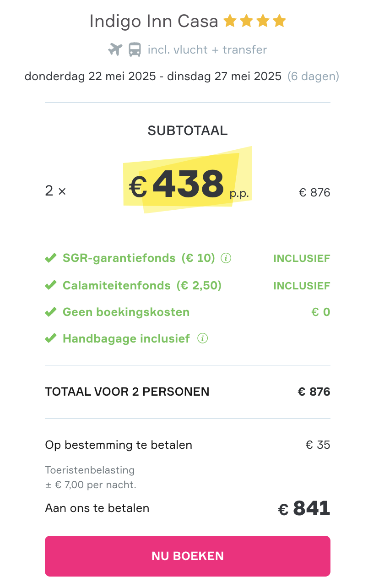
Task: Click the Handbagage inclusief checkmark
Action: 50,339
